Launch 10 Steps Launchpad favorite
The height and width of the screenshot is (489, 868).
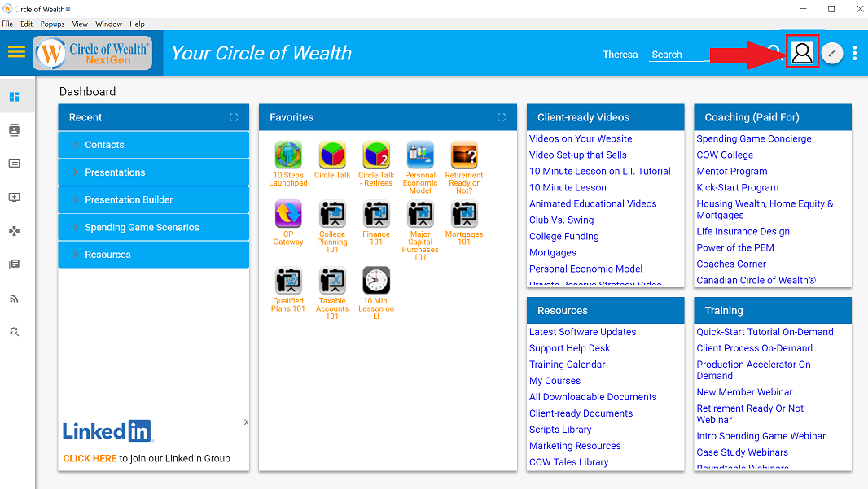click(x=288, y=164)
